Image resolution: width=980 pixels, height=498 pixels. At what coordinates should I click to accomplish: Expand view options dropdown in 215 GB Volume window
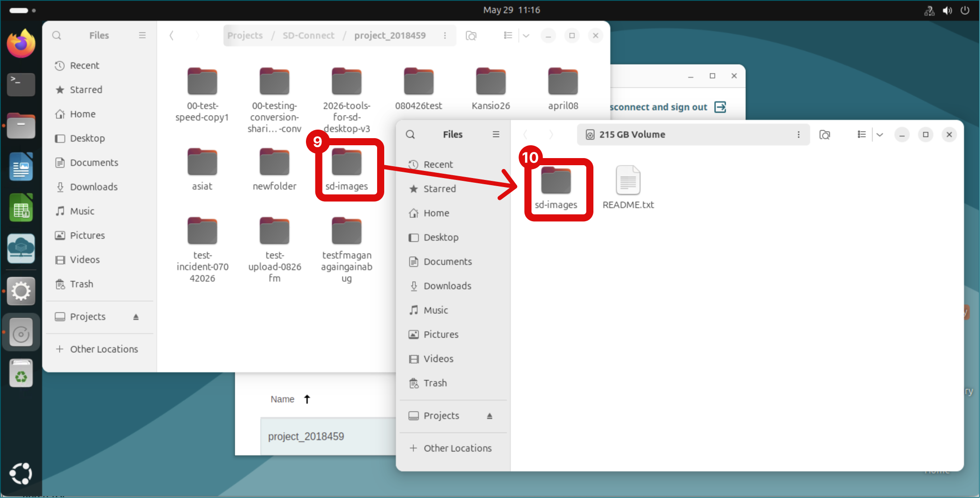[x=880, y=134]
